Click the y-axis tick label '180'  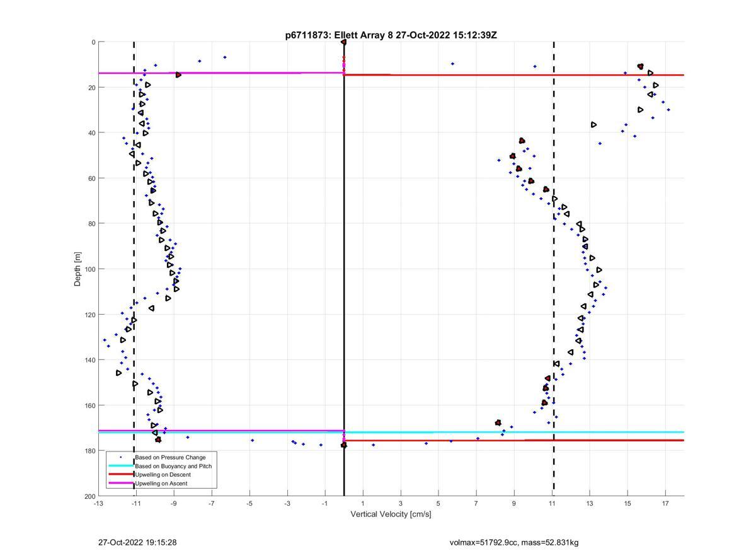(x=89, y=451)
